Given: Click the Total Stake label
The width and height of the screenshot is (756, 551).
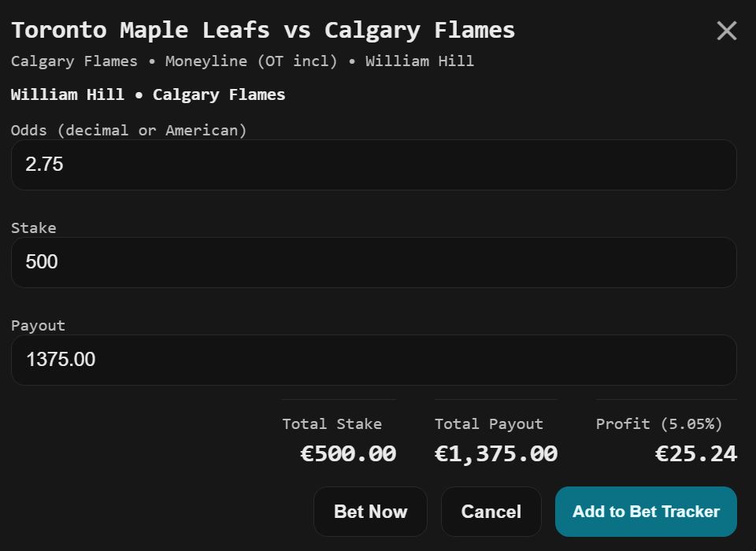Looking at the screenshot, I should (332, 424).
